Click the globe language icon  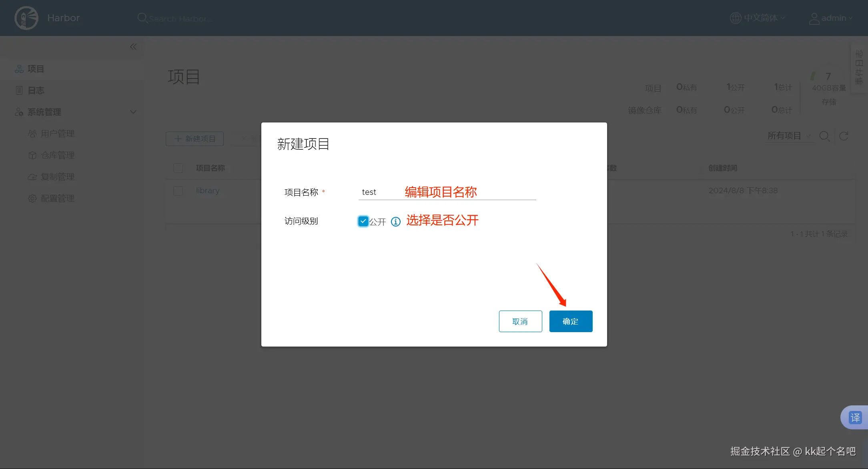point(735,18)
